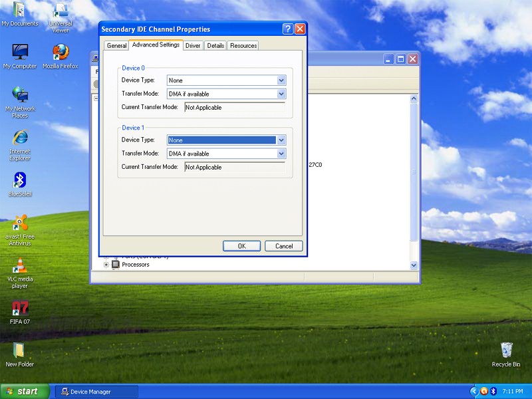Click OK in the IDE Channel dialog
The image size is (532, 399).
point(241,246)
